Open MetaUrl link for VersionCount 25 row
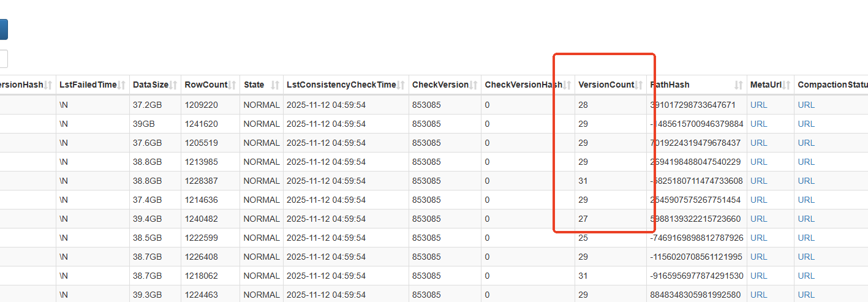Screen dimensions: 868x302 [758, 238]
